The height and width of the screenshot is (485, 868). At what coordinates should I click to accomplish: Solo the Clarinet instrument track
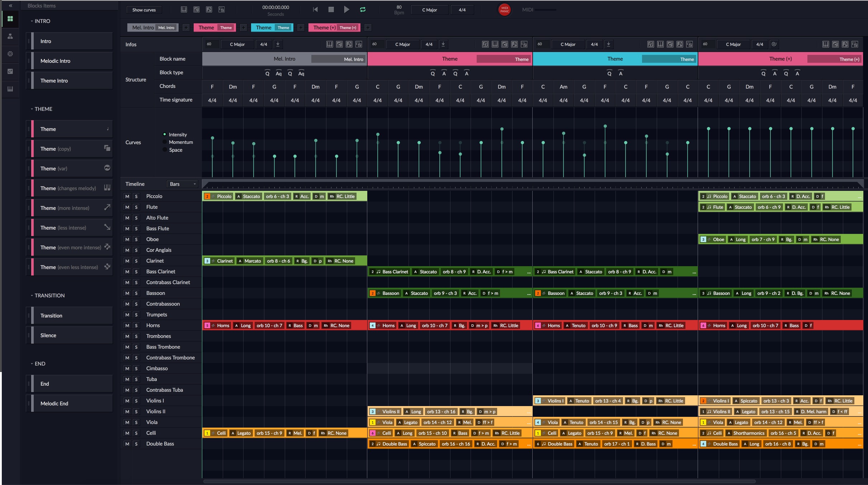[136, 261]
